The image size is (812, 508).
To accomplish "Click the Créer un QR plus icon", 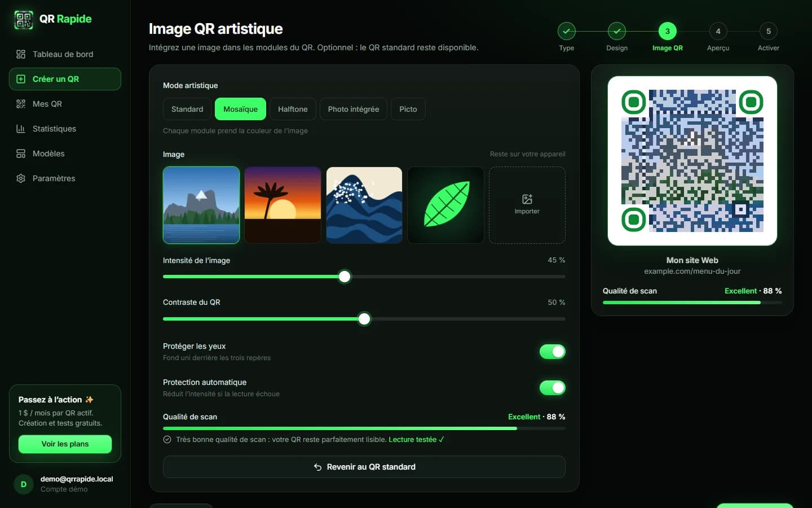I will 21,79.
